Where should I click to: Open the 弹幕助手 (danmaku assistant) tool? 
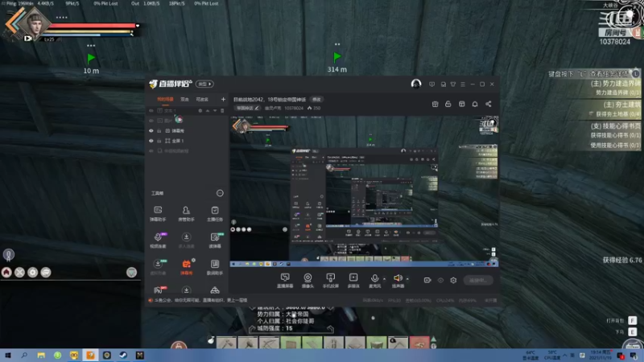point(158,214)
